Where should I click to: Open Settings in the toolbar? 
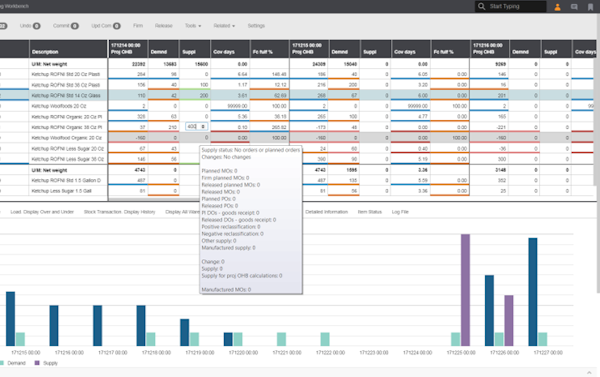pyautogui.click(x=256, y=26)
